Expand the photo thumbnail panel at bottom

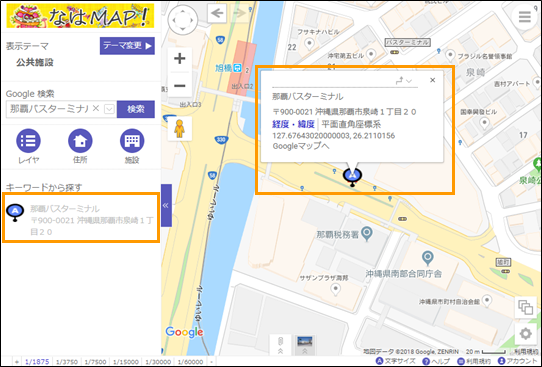pyautogui.click(x=305, y=345)
